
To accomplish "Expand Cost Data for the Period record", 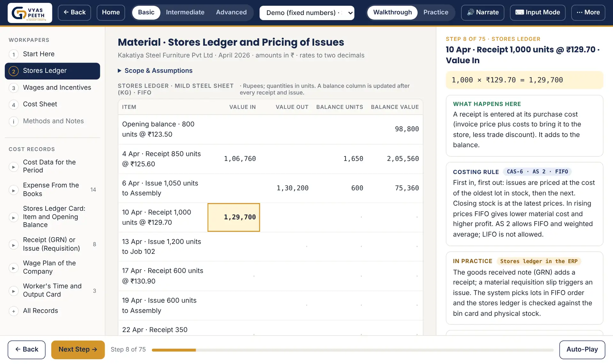I will click(x=13, y=167).
